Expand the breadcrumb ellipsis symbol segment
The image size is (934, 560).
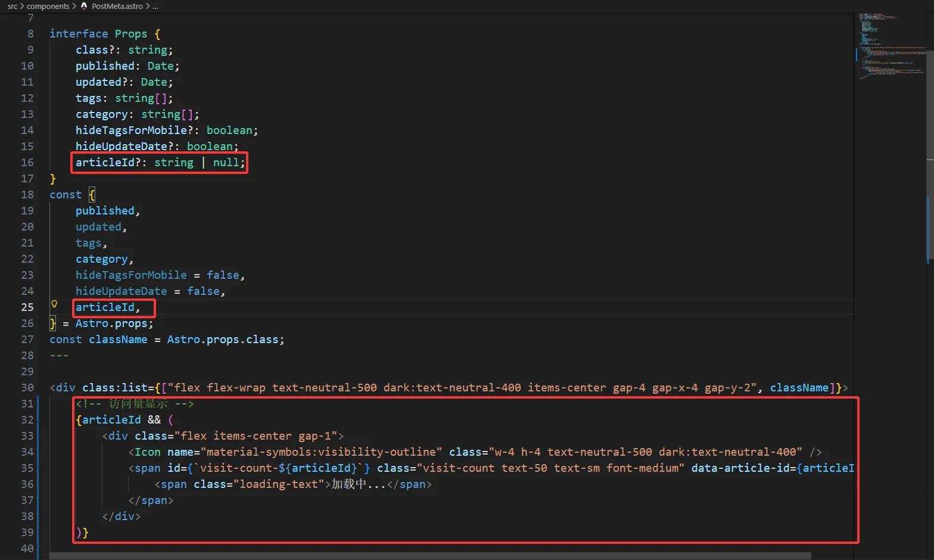click(x=155, y=6)
